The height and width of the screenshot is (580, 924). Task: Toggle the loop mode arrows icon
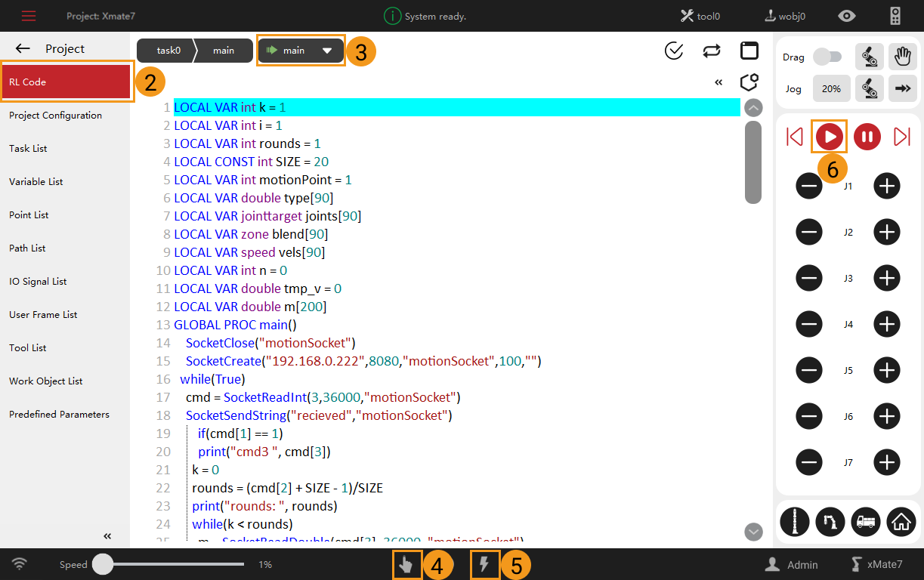click(712, 51)
